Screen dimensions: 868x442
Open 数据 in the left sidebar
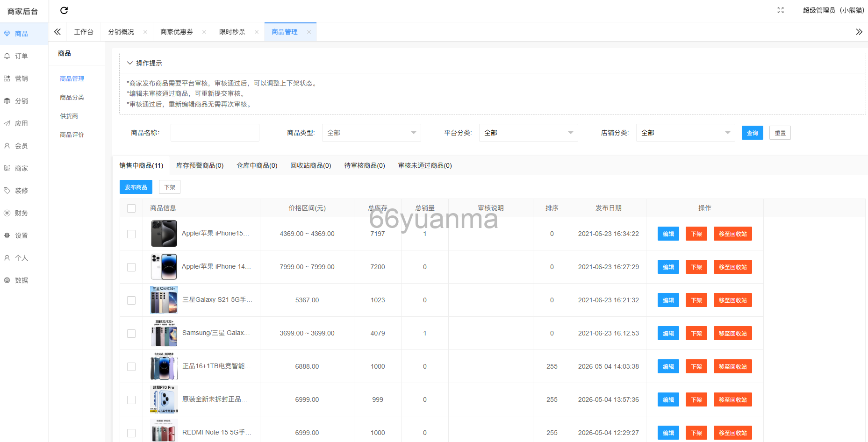click(x=24, y=280)
